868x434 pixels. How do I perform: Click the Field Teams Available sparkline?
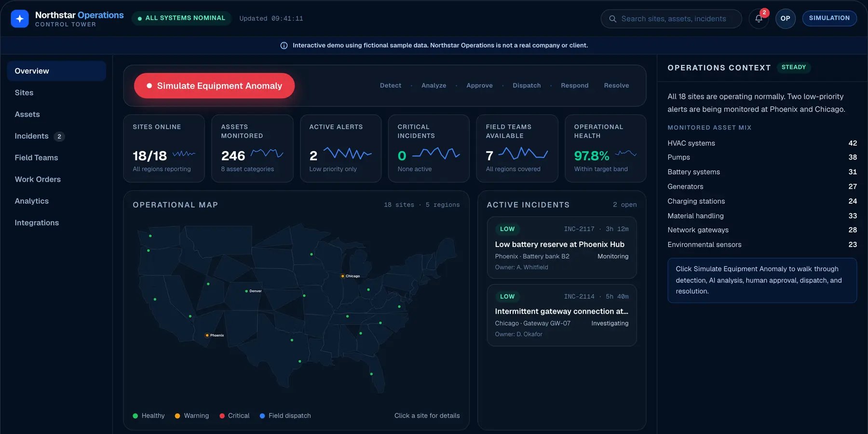pyautogui.click(x=523, y=153)
